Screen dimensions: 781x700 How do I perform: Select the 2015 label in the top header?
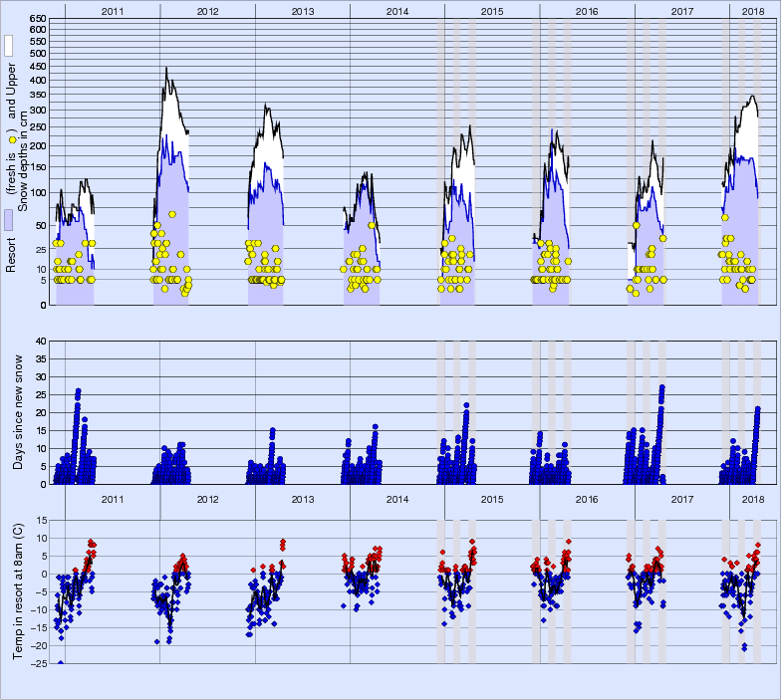pos(492,10)
